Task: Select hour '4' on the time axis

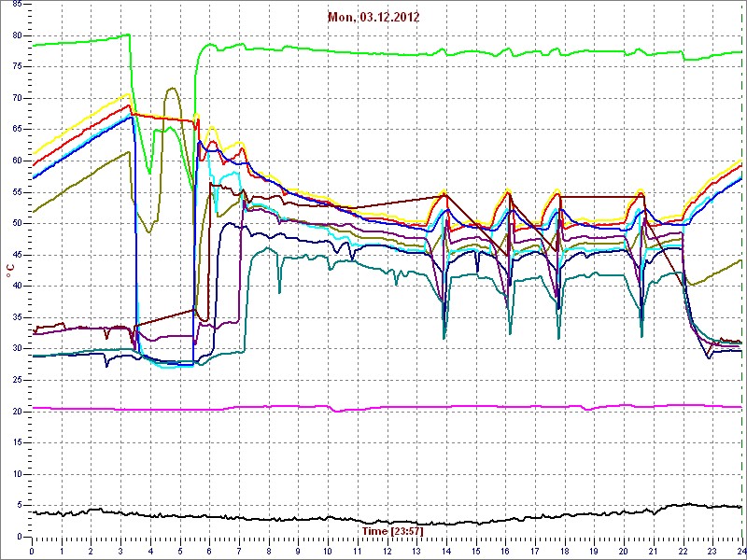Action: click(x=150, y=550)
